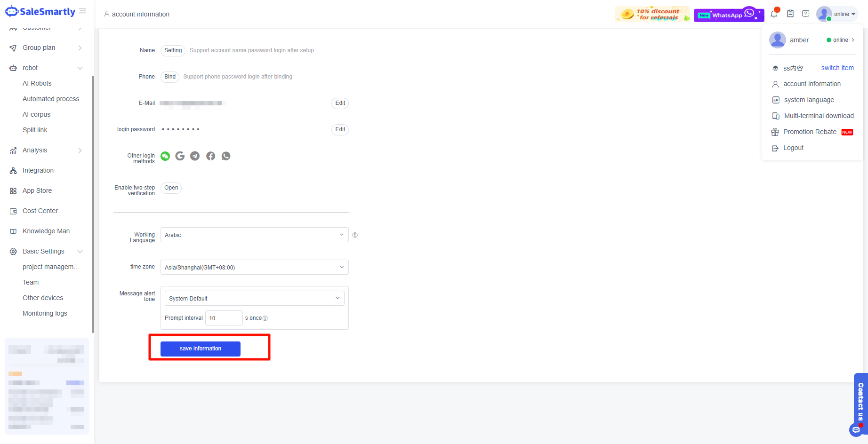Edit the login password
Image resolution: width=868 pixels, height=444 pixels.
coord(340,130)
